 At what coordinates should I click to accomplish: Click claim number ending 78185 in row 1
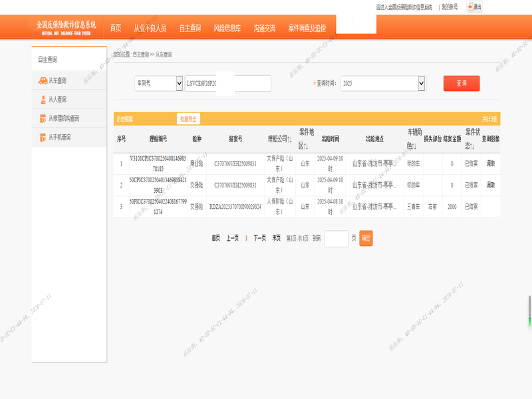pos(158,164)
